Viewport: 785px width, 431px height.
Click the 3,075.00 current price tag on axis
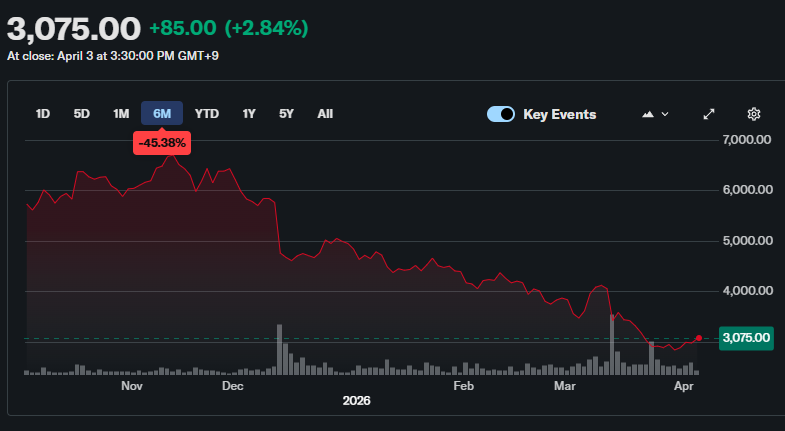pos(746,338)
